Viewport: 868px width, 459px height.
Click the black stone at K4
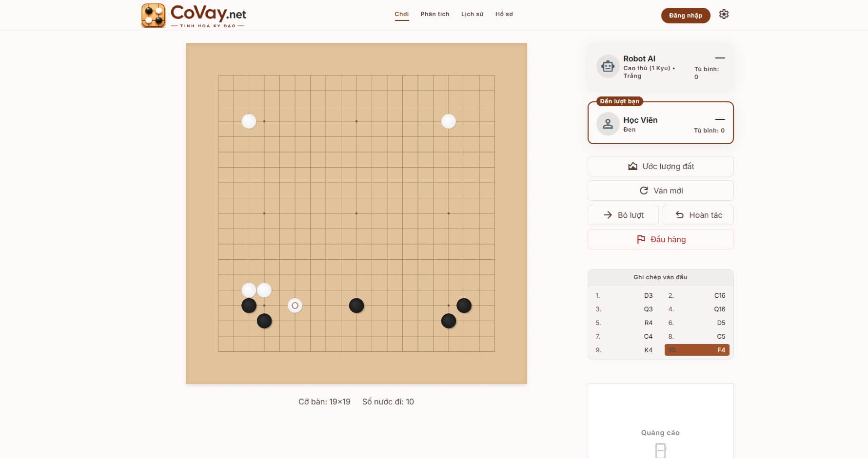[356, 306]
